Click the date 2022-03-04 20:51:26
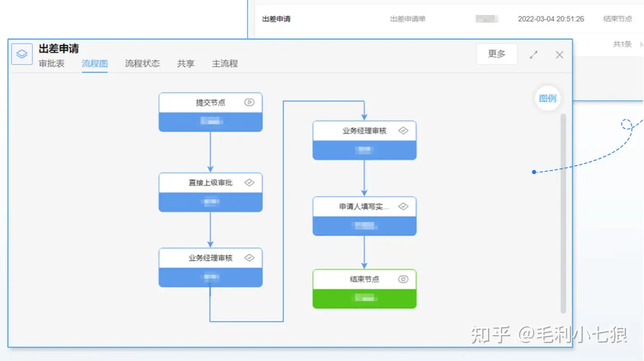This screenshot has height=361, width=644. click(551, 19)
